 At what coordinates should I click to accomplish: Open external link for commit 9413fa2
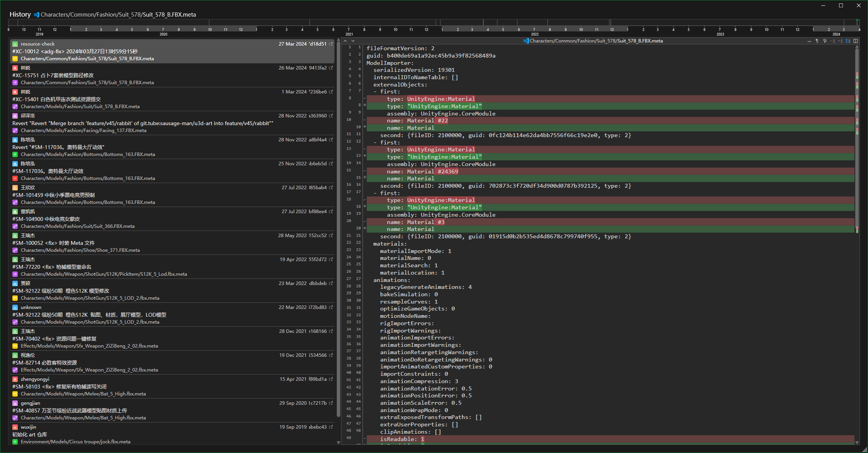[331, 68]
